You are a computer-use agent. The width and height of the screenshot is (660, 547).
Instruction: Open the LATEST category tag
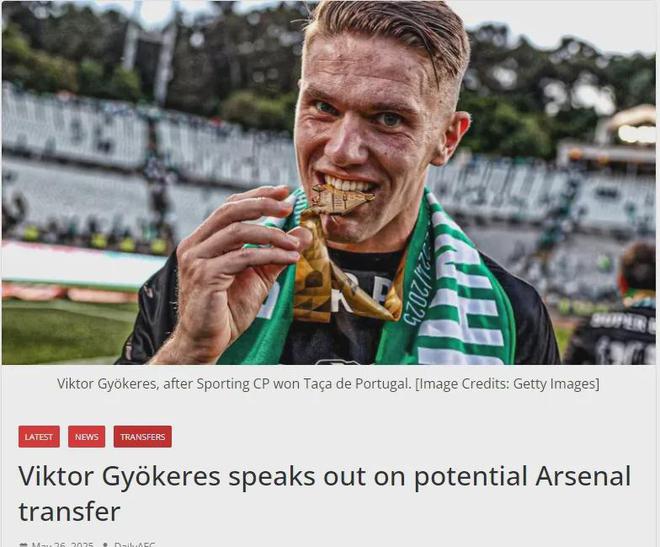39,436
